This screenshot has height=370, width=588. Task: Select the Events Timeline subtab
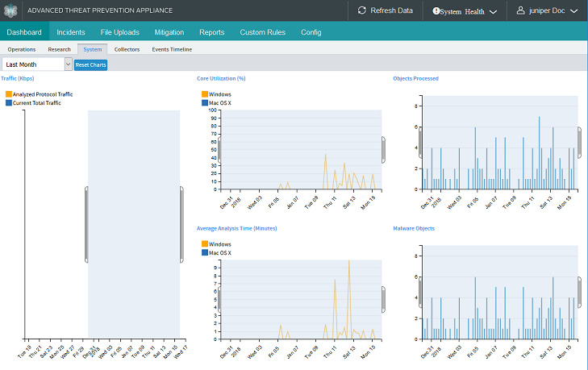(172, 49)
